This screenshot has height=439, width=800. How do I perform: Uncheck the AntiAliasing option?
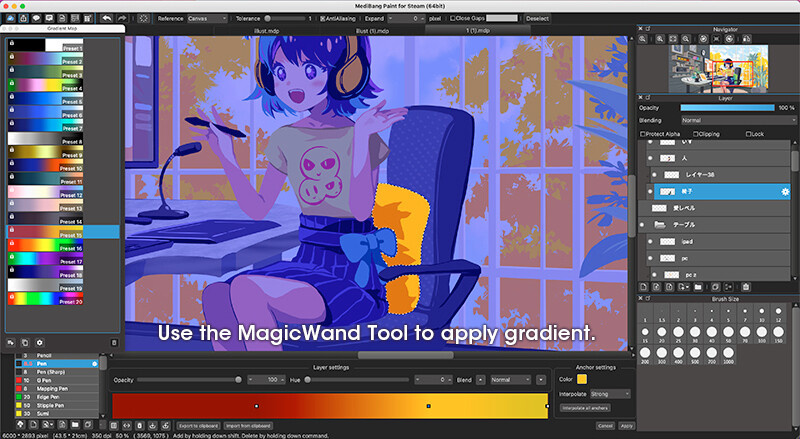tap(322, 18)
